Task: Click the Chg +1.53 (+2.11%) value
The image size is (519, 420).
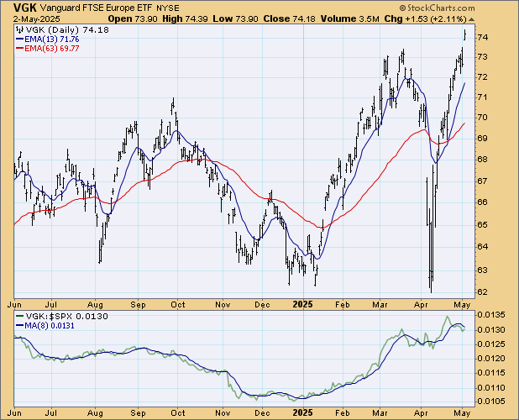Action: (425, 18)
